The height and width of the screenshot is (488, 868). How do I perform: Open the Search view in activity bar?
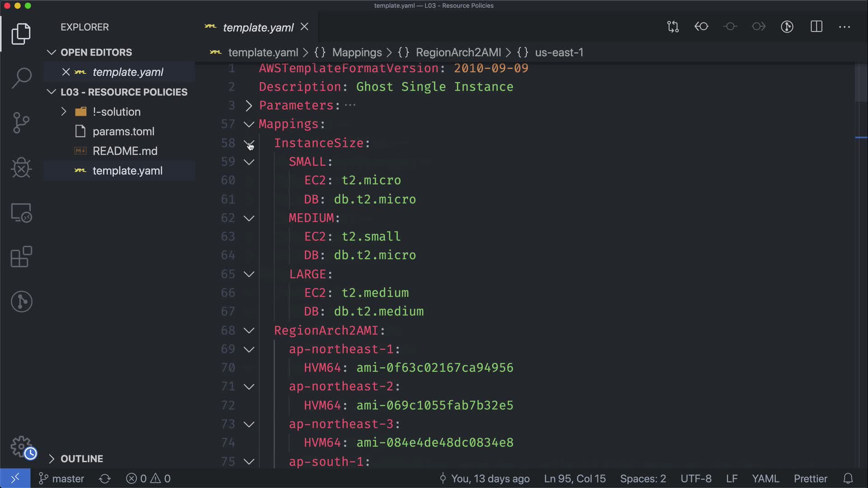coord(21,78)
